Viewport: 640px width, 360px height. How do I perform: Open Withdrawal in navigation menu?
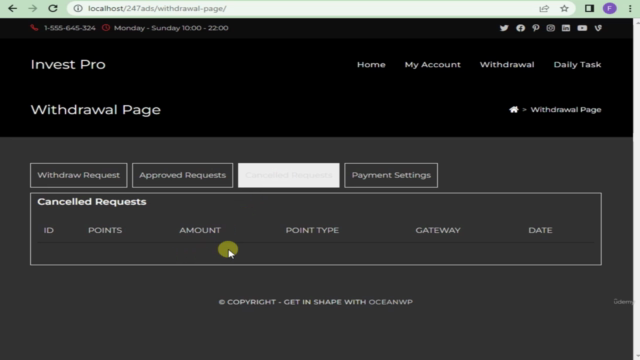pos(507,64)
